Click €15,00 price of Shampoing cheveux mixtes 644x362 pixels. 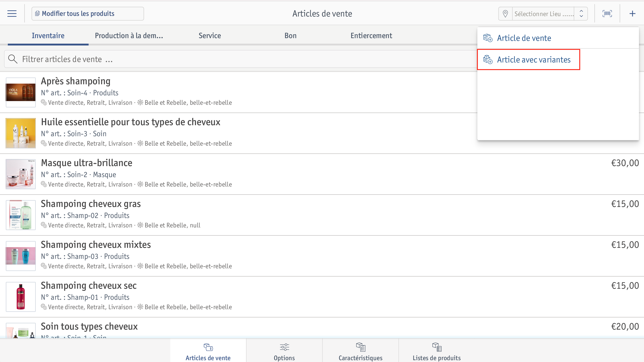[x=625, y=244]
